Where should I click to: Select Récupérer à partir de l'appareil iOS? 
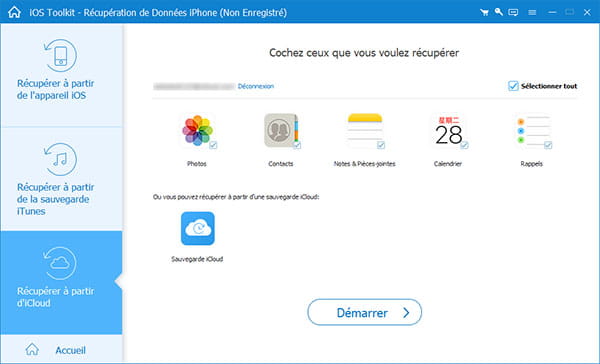click(62, 75)
